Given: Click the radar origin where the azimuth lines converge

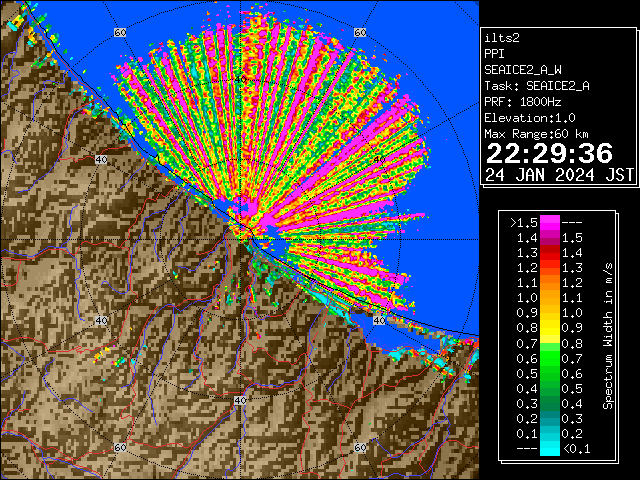Looking at the screenshot, I should click(240, 240).
